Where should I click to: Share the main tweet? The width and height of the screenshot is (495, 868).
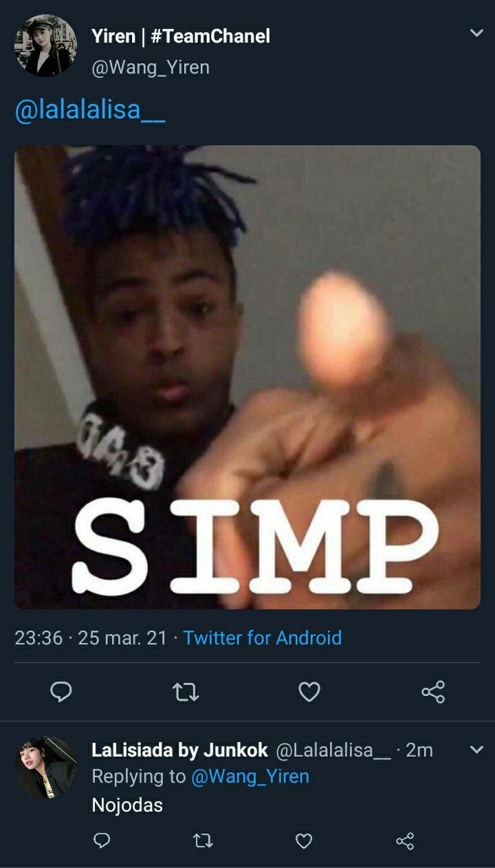point(433,692)
